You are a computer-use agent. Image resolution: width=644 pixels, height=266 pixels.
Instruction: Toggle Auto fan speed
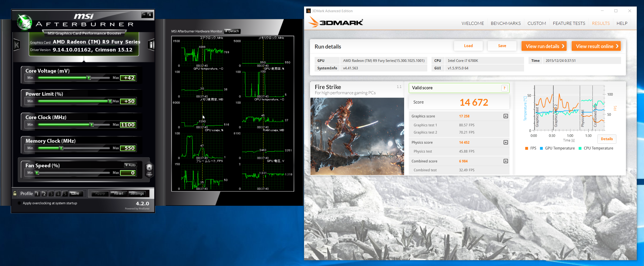point(130,165)
